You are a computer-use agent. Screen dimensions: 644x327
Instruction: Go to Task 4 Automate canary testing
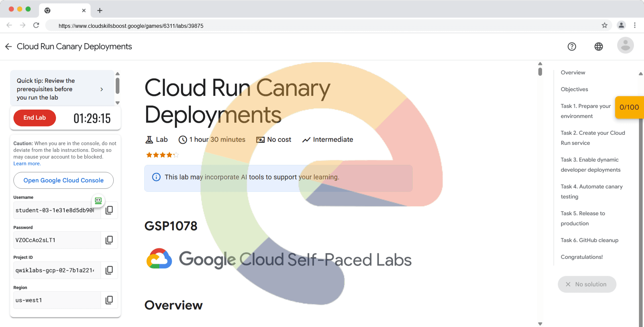592,192
